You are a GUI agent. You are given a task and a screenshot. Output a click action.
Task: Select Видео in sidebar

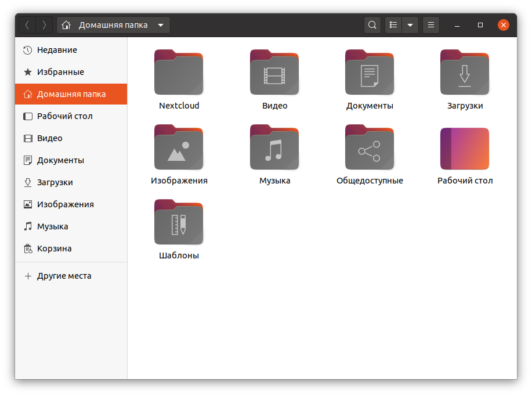click(x=71, y=138)
